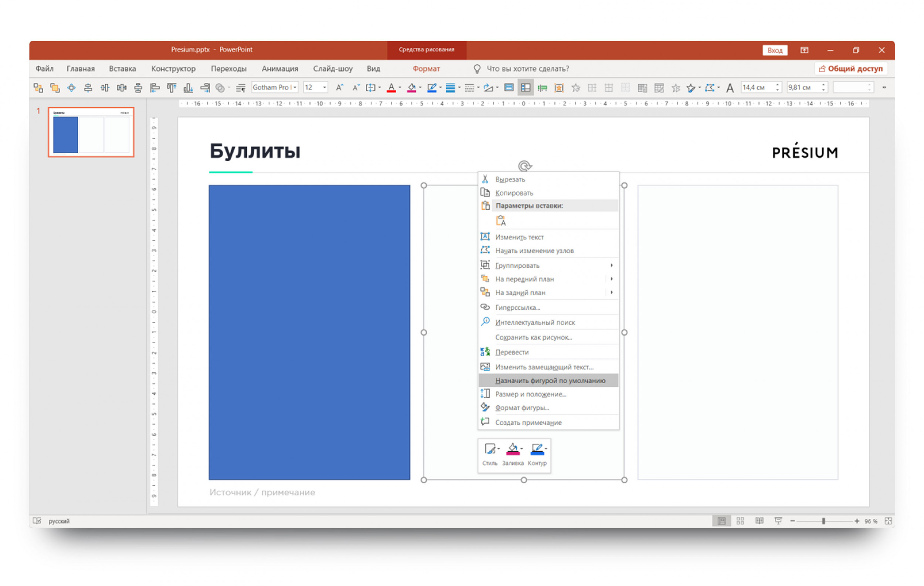Select the Формат tab in ribbon
The height and width of the screenshot is (586, 924).
(x=427, y=69)
